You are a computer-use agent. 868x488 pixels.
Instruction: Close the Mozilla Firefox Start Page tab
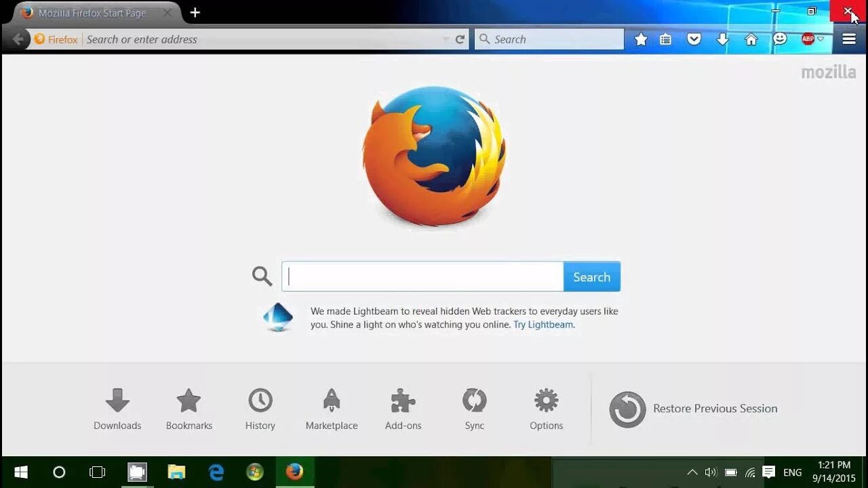[167, 13]
